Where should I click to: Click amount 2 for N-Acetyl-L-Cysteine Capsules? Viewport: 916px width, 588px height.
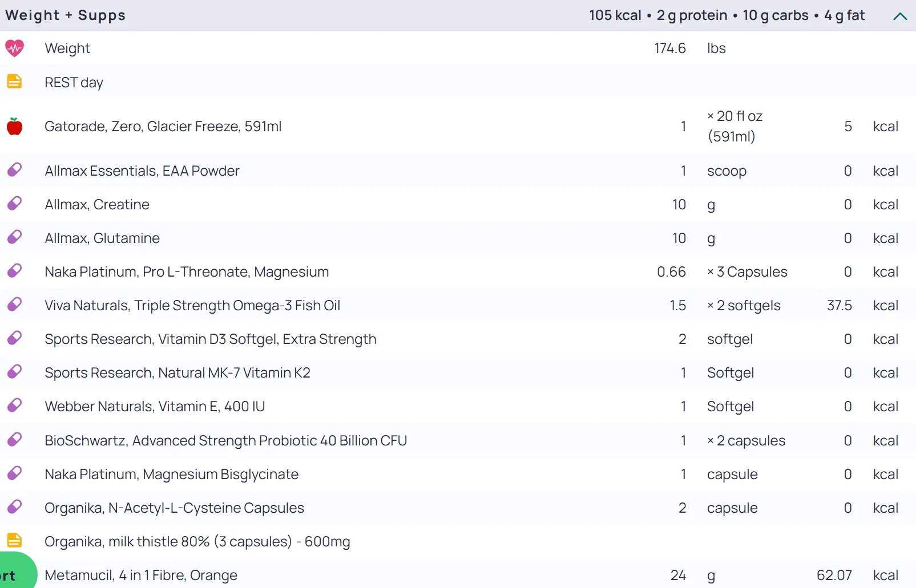point(682,508)
